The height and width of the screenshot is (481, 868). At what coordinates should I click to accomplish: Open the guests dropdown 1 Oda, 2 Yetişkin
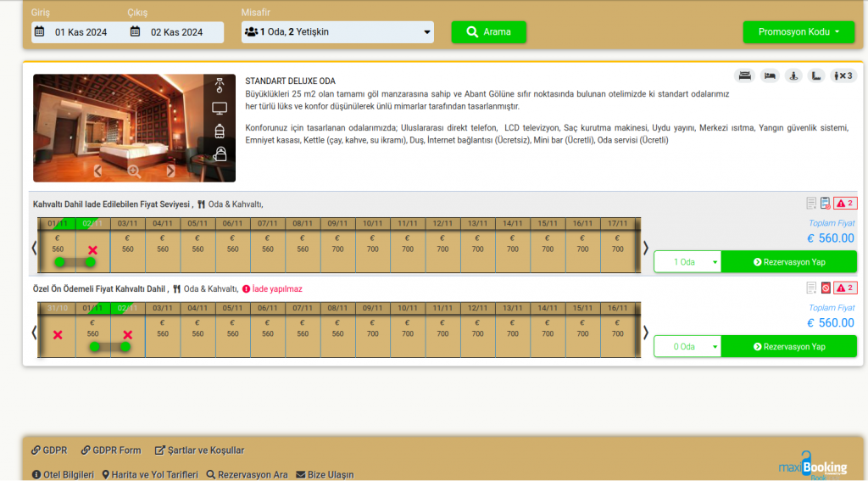click(x=337, y=32)
